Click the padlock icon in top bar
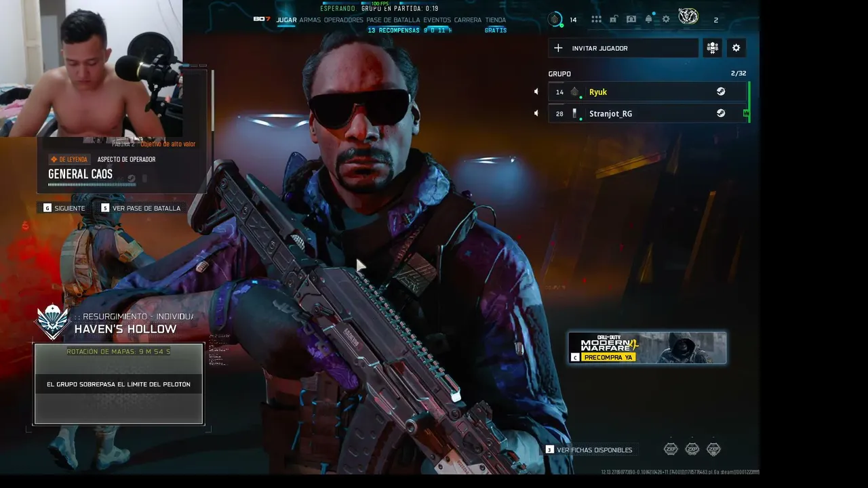The height and width of the screenshot is (488, 868). 613,20
